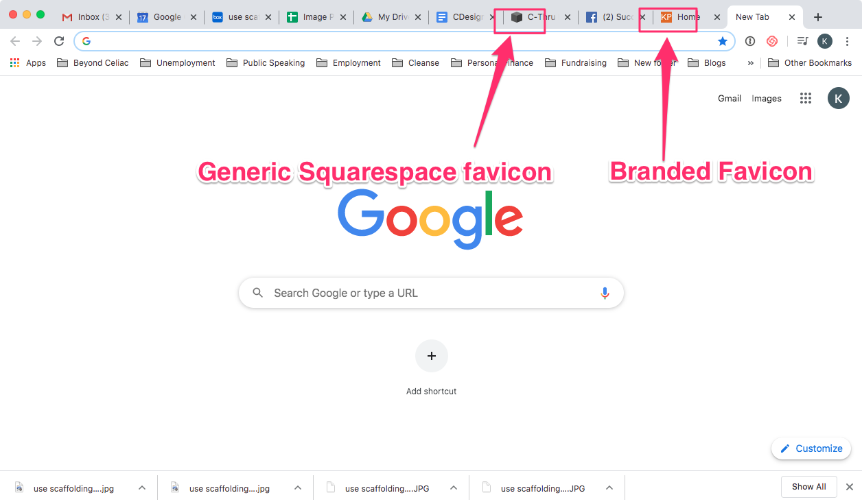The image size is (862, 504).
Task: Click the yellow macOS minimize button
Action: coord(27,14)
